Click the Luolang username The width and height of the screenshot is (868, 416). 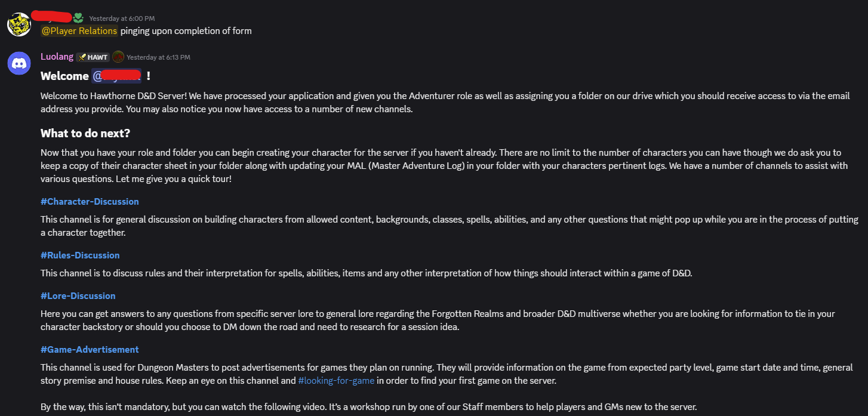pos(57,57)
